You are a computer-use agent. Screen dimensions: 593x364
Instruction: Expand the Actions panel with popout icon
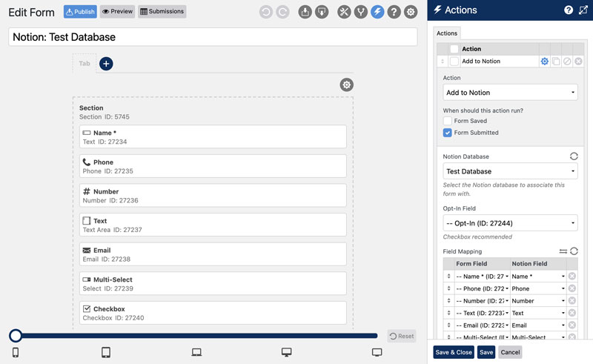click(583, 10)
